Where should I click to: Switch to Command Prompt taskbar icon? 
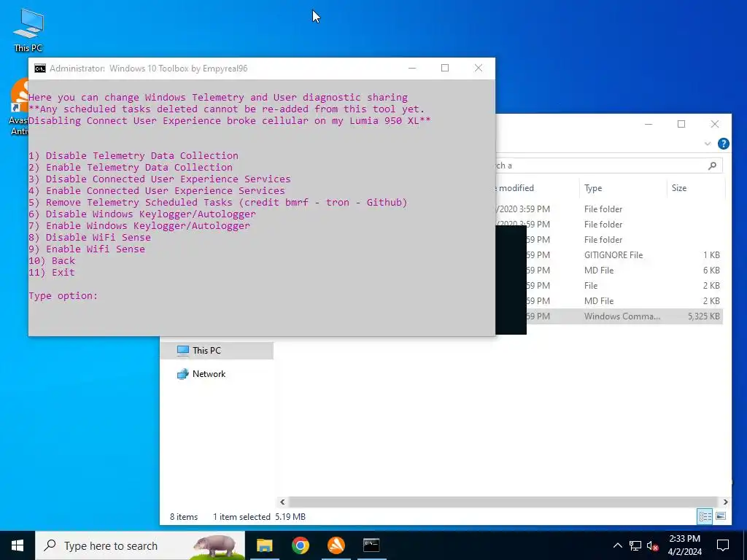tap(371, 545)
